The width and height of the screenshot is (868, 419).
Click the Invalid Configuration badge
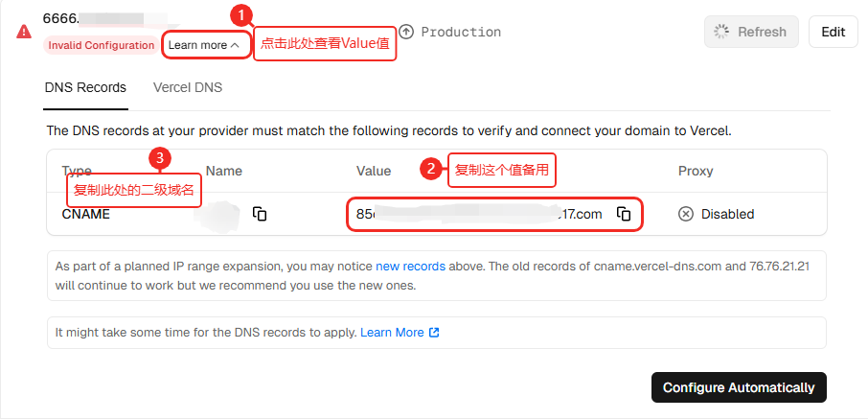tap(100, 45)
